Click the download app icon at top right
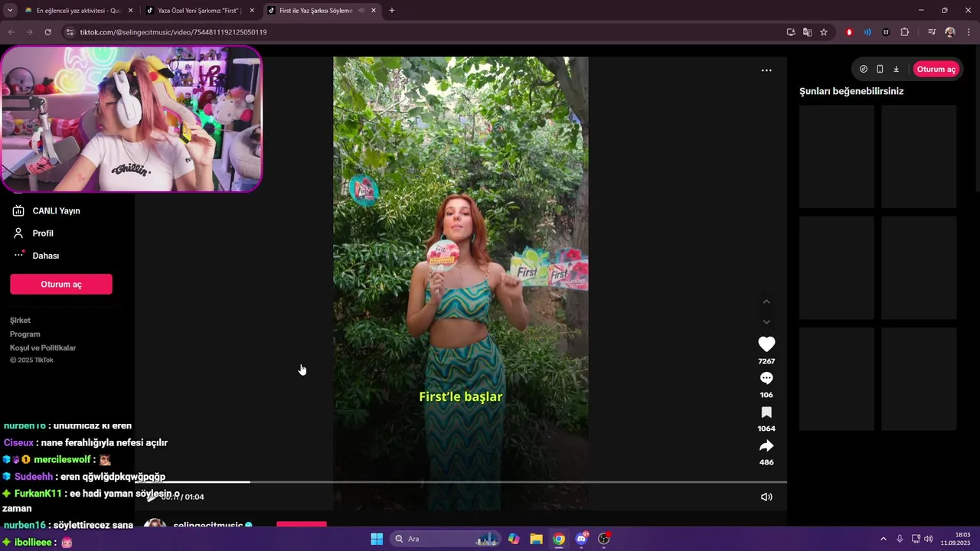 point(897,69)
